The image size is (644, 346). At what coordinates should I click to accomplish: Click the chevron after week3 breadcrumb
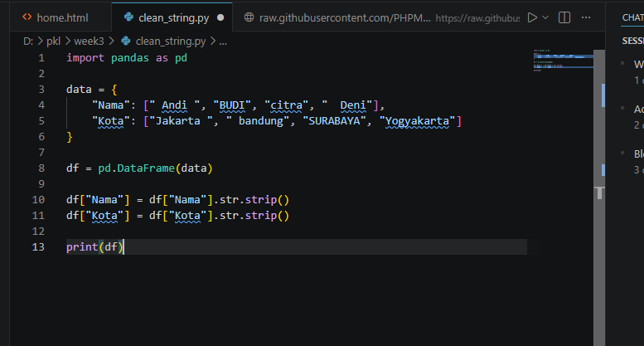tap(111, 41)
